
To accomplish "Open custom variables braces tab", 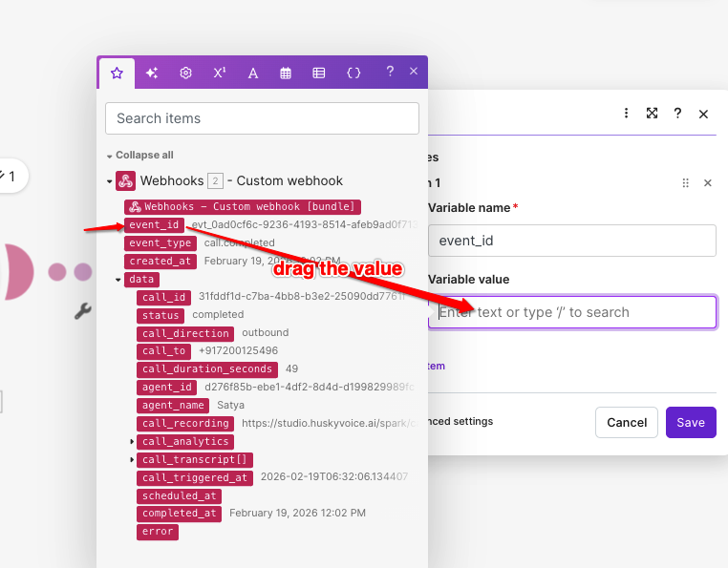I will 353,73.
